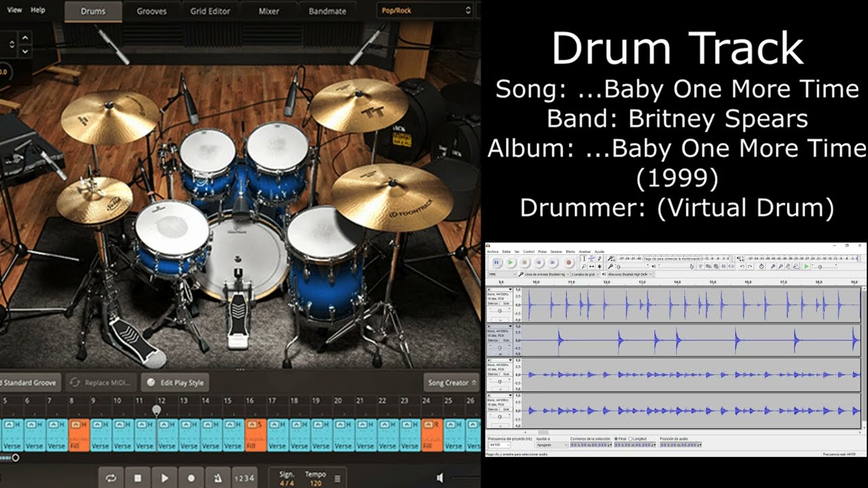Viewport: 868px width, 488px height.
Task: Start recording with Audacity's red Record button
Action: point(569,262)
